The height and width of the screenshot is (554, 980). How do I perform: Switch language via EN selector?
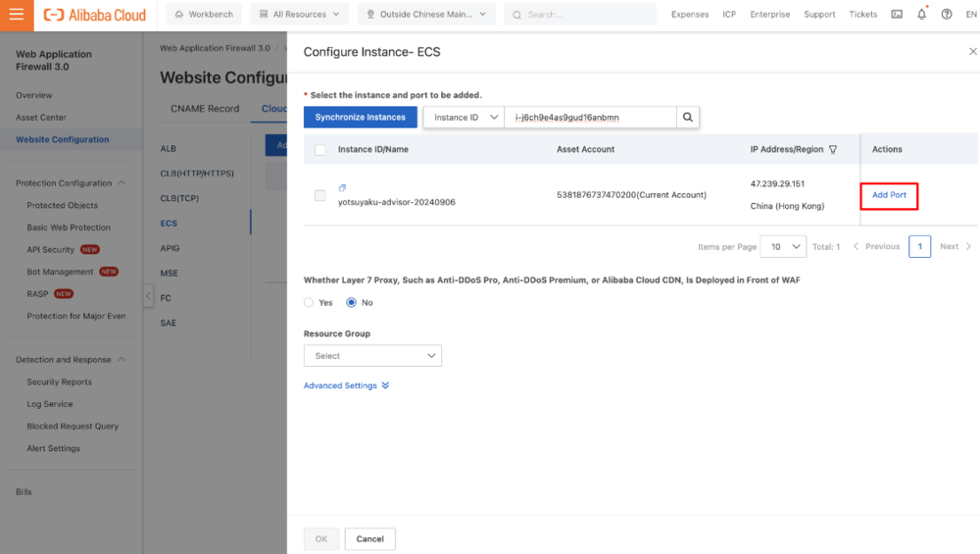point(970,15)
